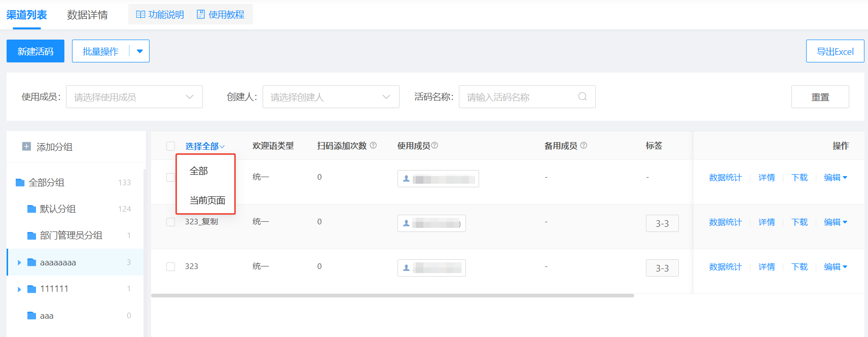Open the 批量操作 dropdown arrow
868x337 pixels.
[x=139, y=51]
